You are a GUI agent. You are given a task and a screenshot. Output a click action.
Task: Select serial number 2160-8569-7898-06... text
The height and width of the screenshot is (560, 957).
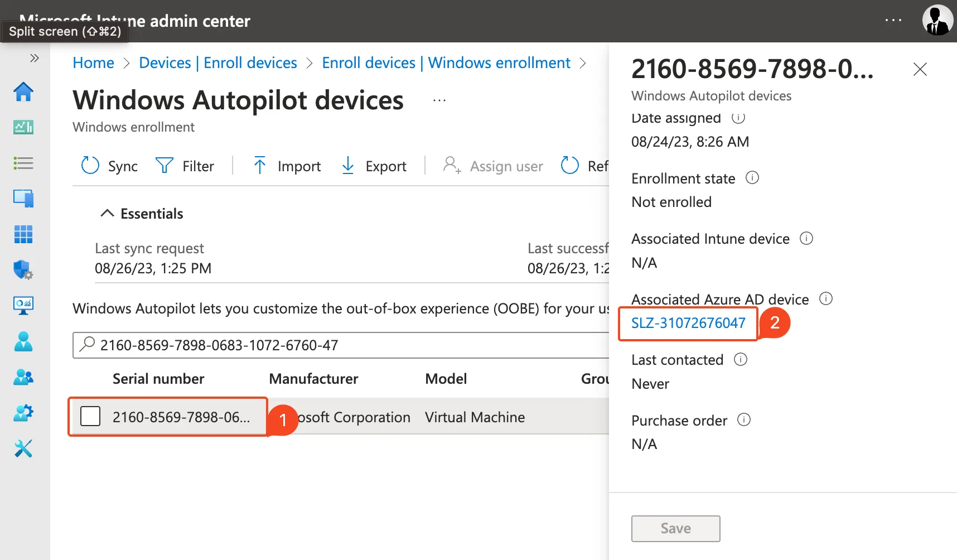[181, 417]
